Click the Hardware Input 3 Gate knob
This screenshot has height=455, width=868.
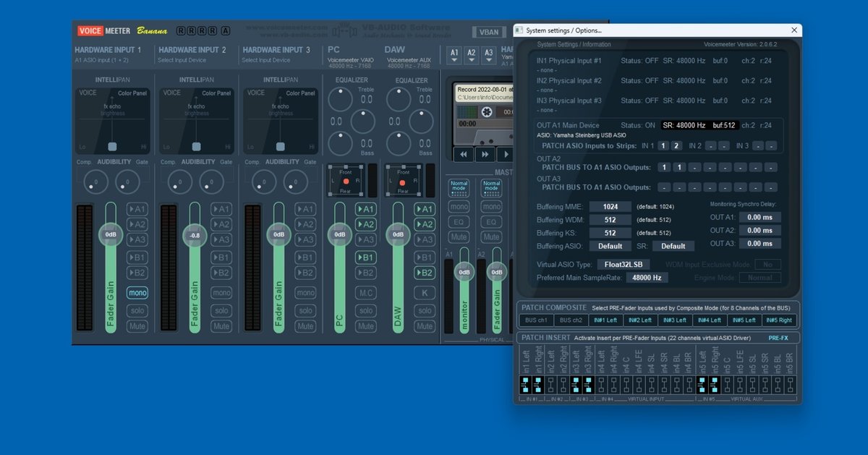pyautogui.click(x=295, y=182)
